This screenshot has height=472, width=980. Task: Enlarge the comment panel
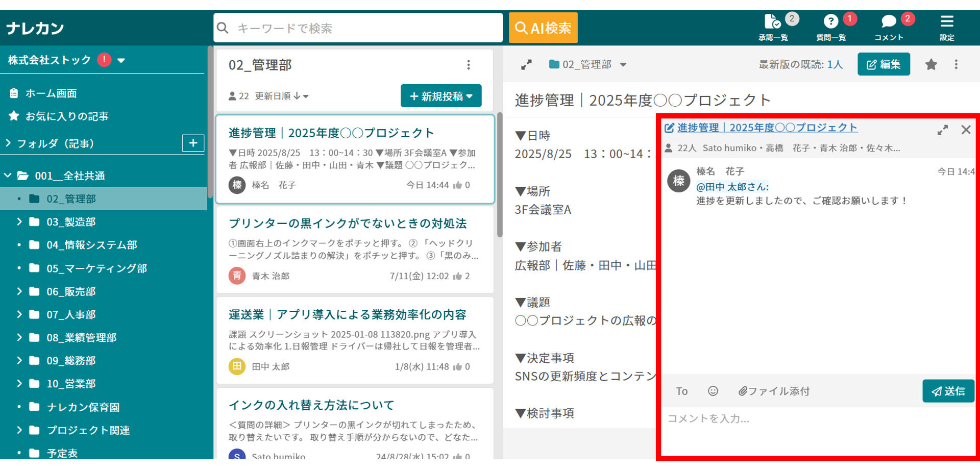[942, 130]
